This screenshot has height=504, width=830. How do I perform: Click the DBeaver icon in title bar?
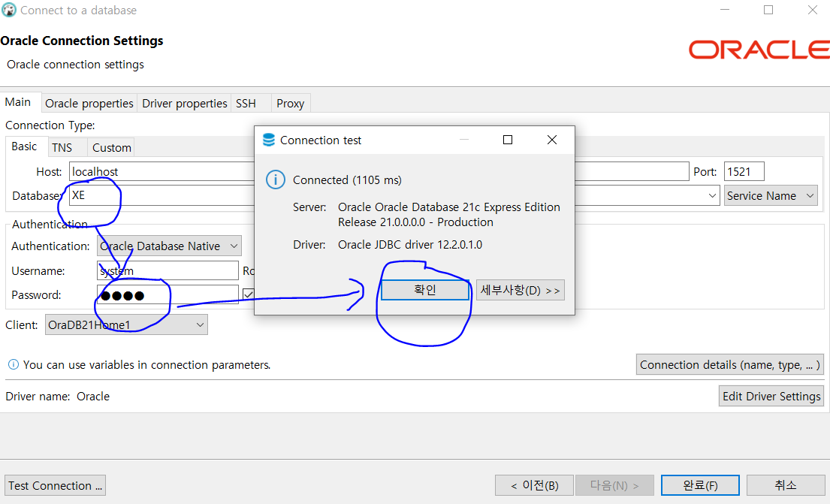click(x=9, y=10)
